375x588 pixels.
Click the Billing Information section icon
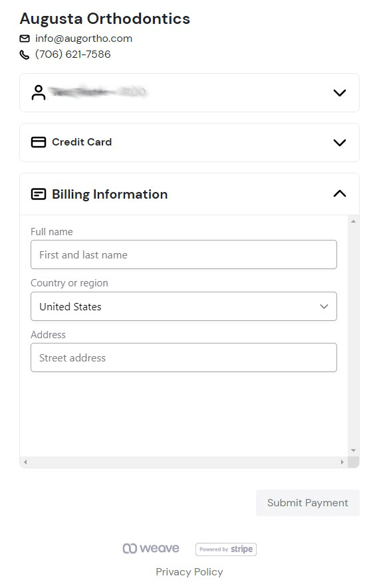coord(39,194)
